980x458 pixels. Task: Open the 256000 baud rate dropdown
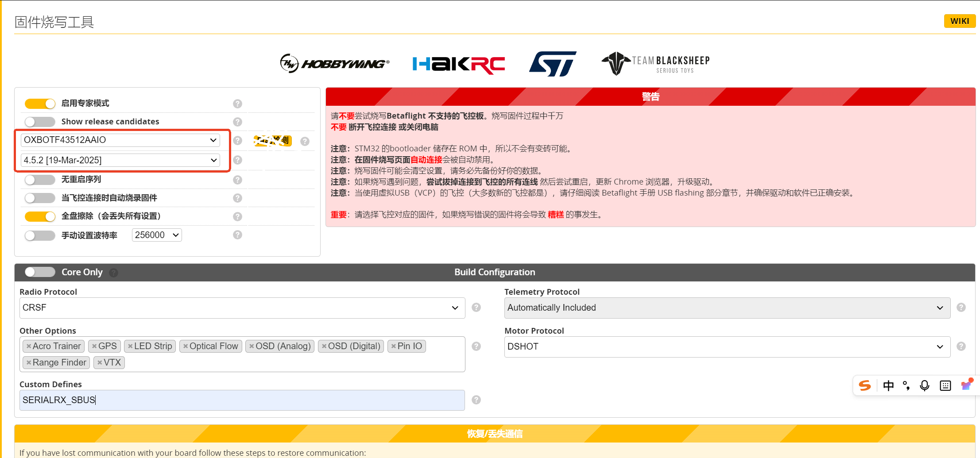(x=157, y=235)
